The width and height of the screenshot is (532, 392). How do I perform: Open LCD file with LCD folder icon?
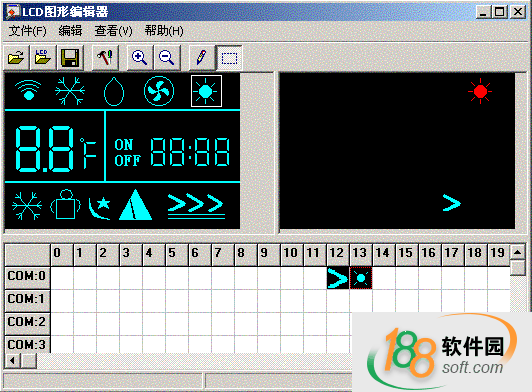point(43,57)
